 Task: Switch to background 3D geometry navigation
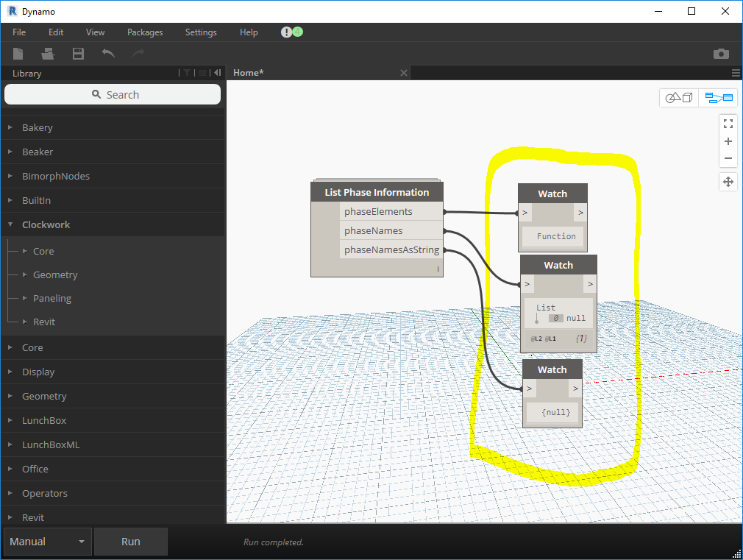679,98
